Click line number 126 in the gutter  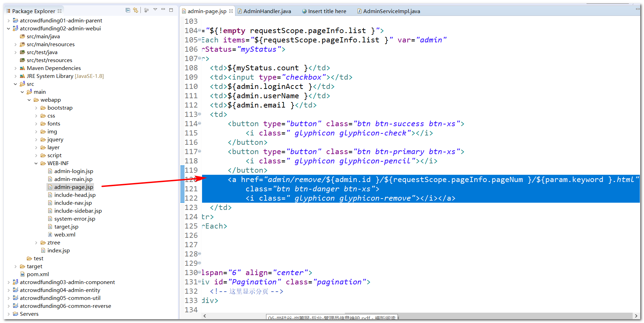[191, 235]
